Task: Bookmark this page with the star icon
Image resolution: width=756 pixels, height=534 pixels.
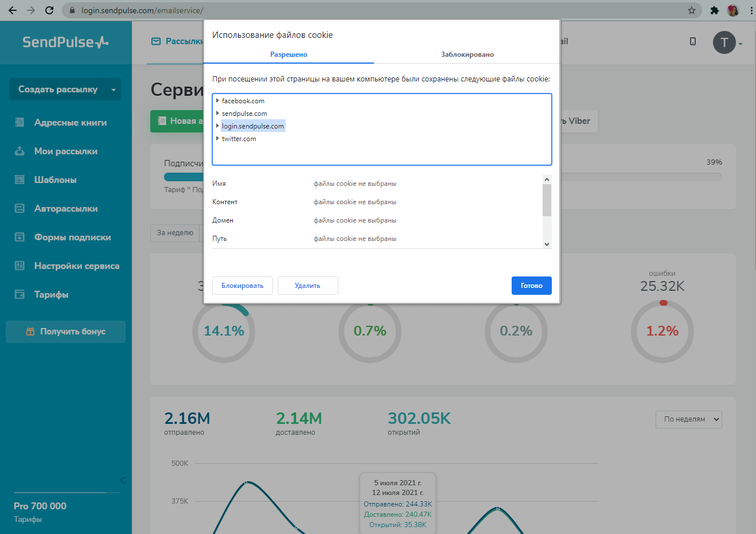Action: (692, 10)
